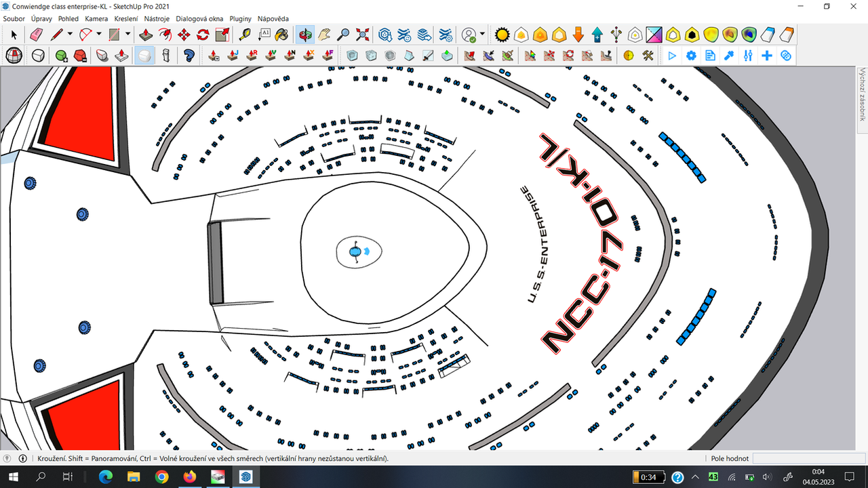Viewport: 868px width, 488px height.
Task: Choose the pink Eraser tool
Action: click(37, 35)
